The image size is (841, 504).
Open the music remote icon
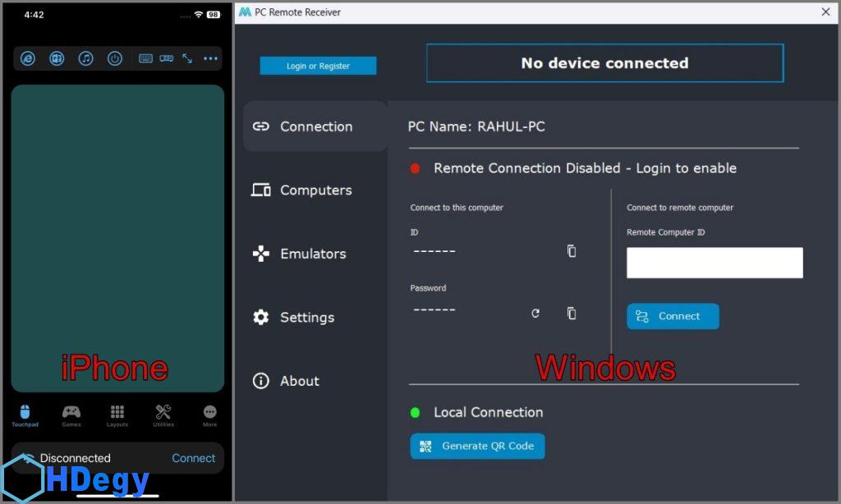point(85,58)
